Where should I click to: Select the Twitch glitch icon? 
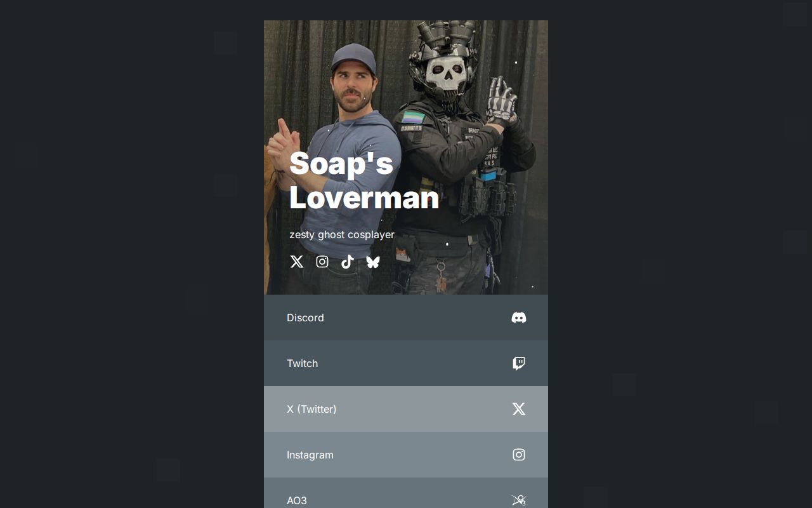[x=519, y=363]
